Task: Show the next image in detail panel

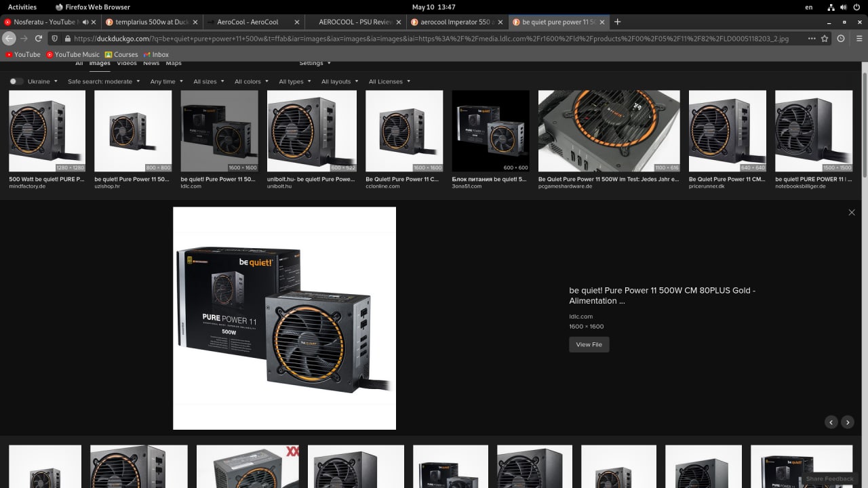Action: [x=848, y=422]
